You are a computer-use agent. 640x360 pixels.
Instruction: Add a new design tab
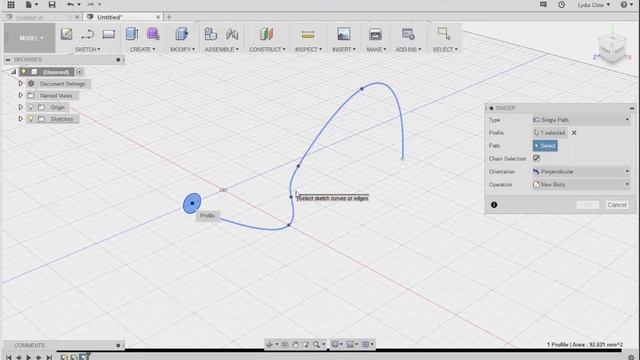click(x=169, y=17)
